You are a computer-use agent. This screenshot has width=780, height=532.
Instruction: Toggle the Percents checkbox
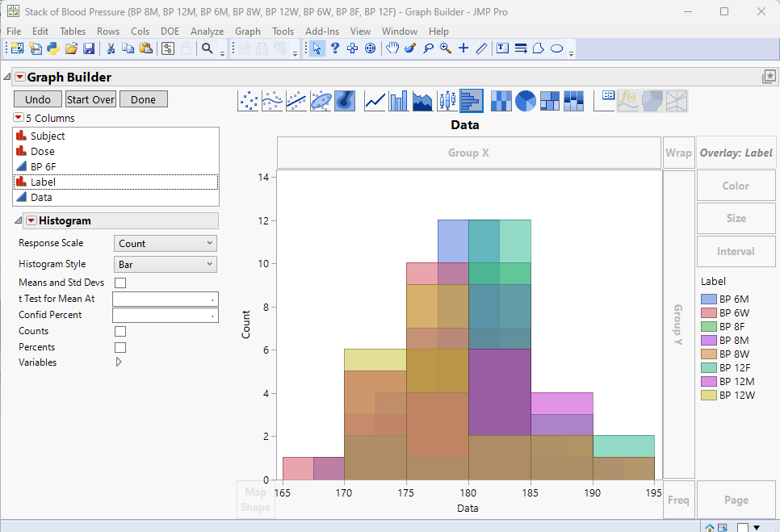pyautogui.click(x=120, y=347)
